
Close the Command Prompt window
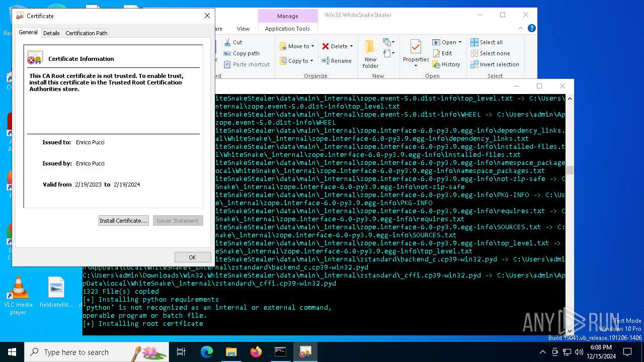[x=562, y=86]
